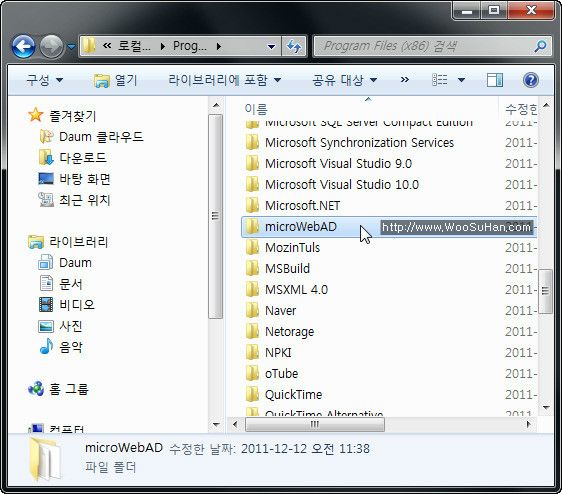Click file list scroll up arrow
This screenshot has height=494, width=562.
click(x=546, y=105)
